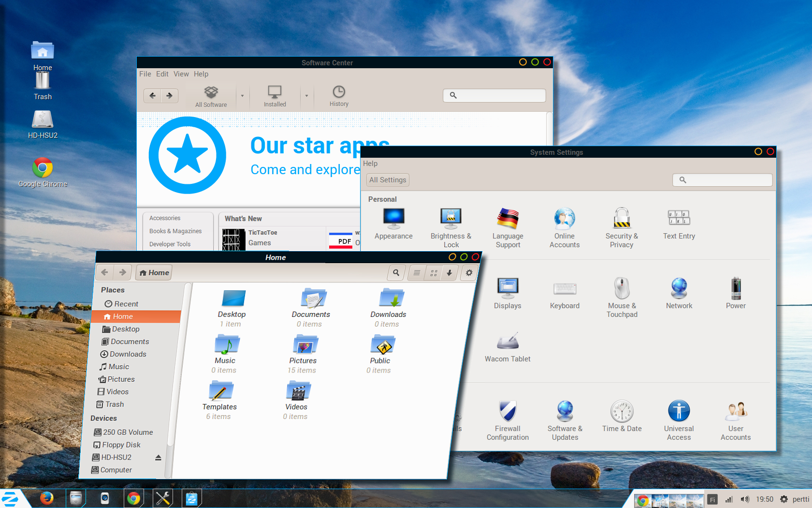Select Downloads in the Places sidebar
The width and height of the screenshot is (812, 508).
click(x=128, y=354)
